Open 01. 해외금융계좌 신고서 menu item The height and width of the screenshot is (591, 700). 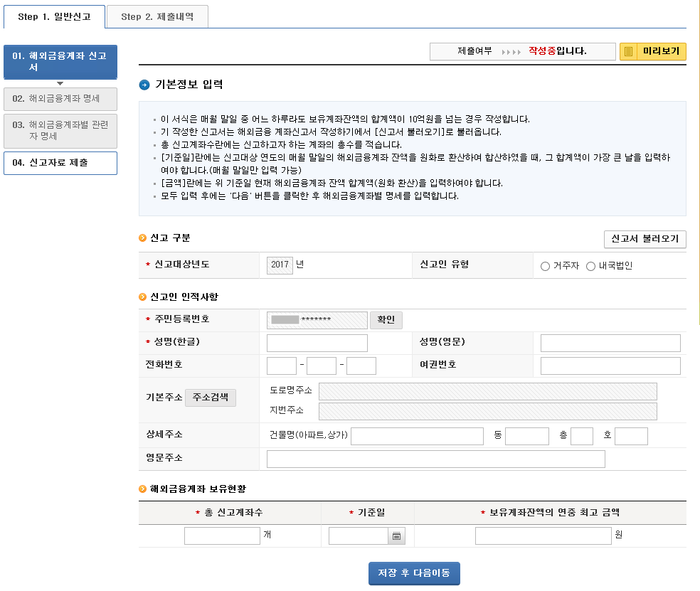tap(60, 61)
